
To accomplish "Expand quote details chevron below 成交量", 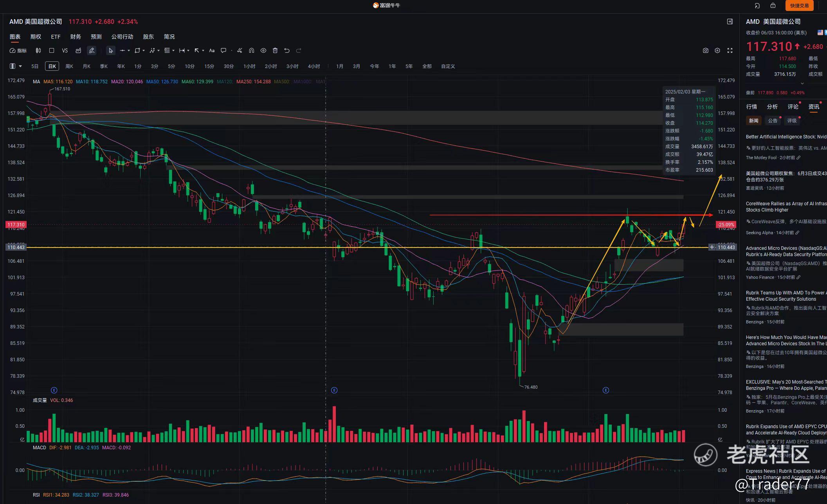I will [x=802, y=83].
